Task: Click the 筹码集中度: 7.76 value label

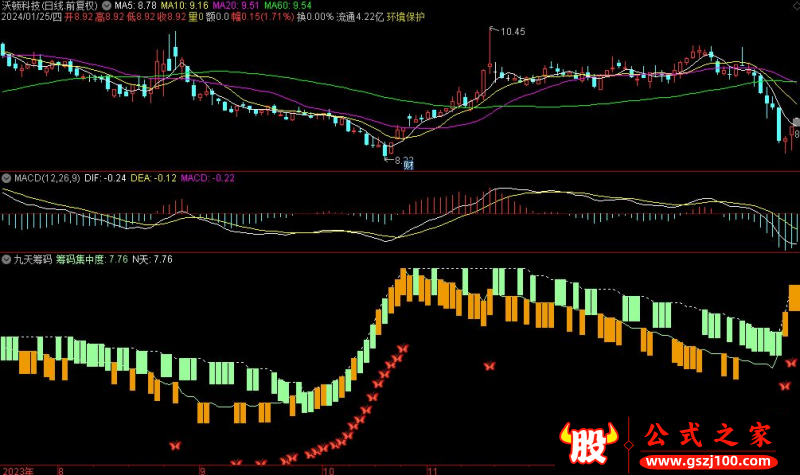Action: coord(92,259)
